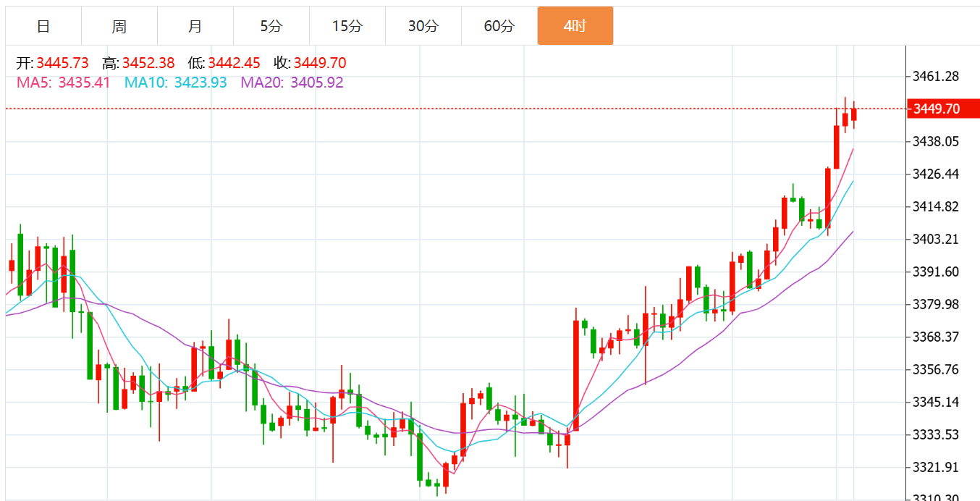980x501 pixels.
Task: Select the 周 weekly timeframe tab
Action: click(119, 27)
